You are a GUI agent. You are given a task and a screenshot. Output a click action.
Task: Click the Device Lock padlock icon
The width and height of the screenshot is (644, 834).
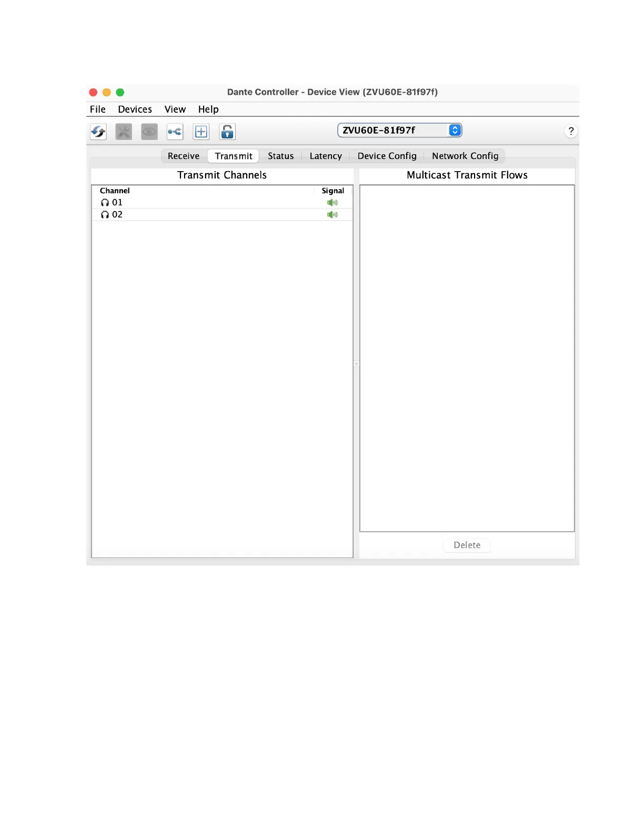coord(227,132)
